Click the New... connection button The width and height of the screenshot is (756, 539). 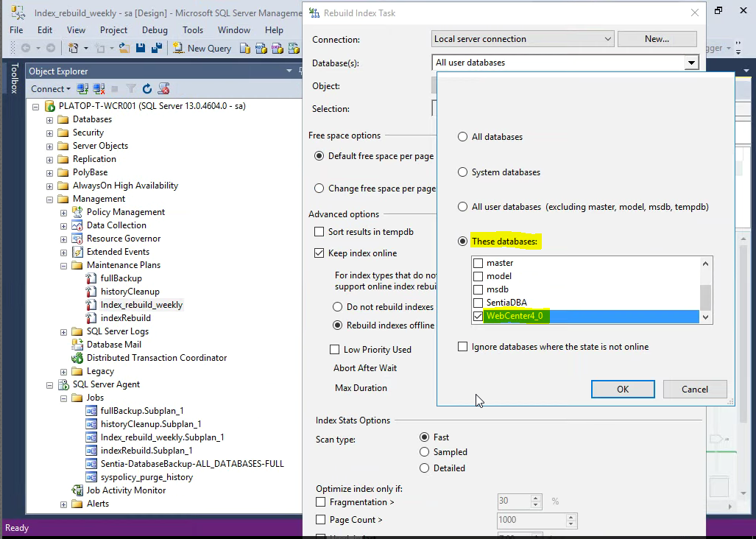(x=657, y=39)
